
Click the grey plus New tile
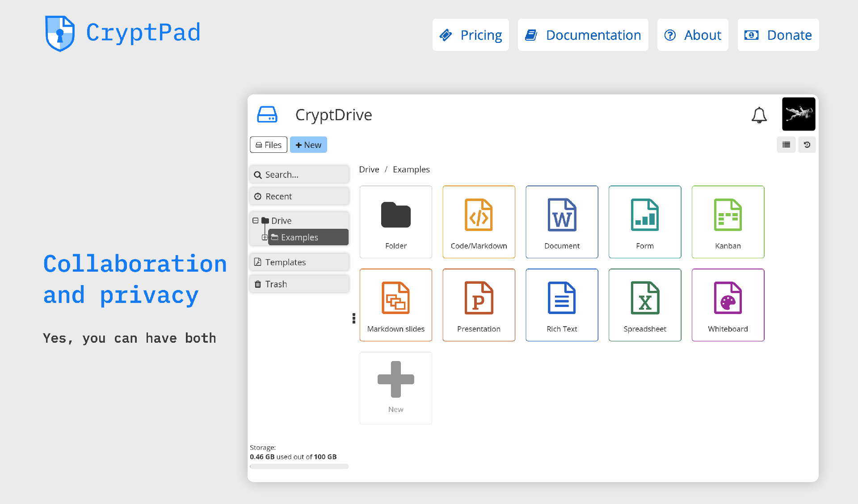pos(396,388)
